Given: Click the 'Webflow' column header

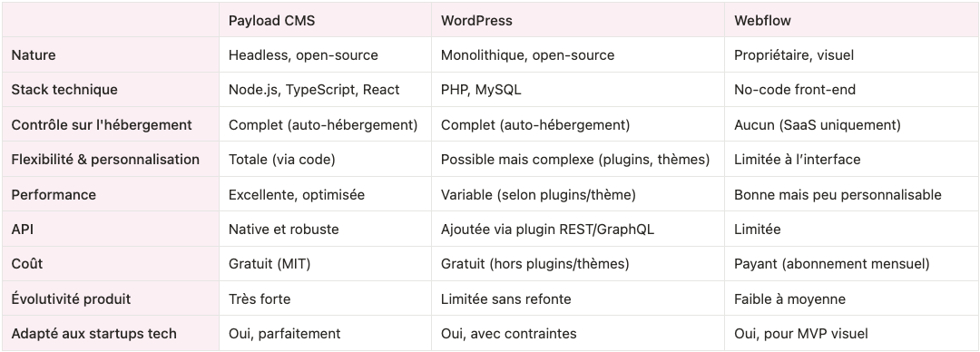Looking at the screenshot, I should [x=851, y=20].
